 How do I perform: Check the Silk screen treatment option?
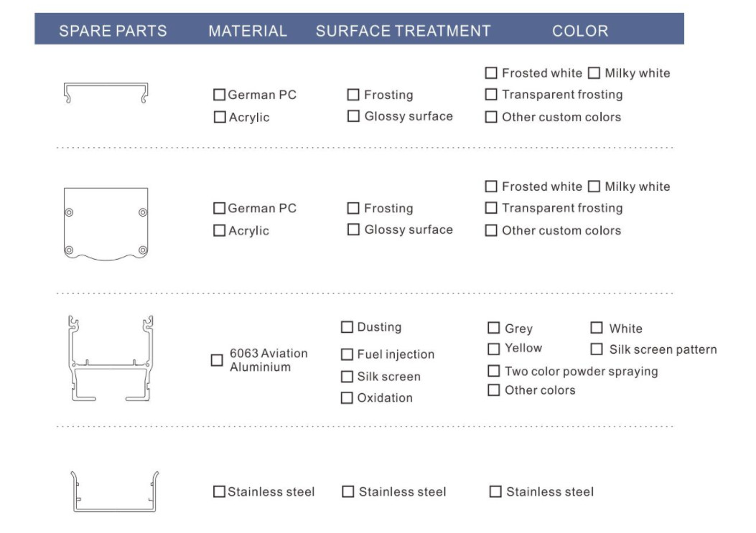[x=347, y=377]
